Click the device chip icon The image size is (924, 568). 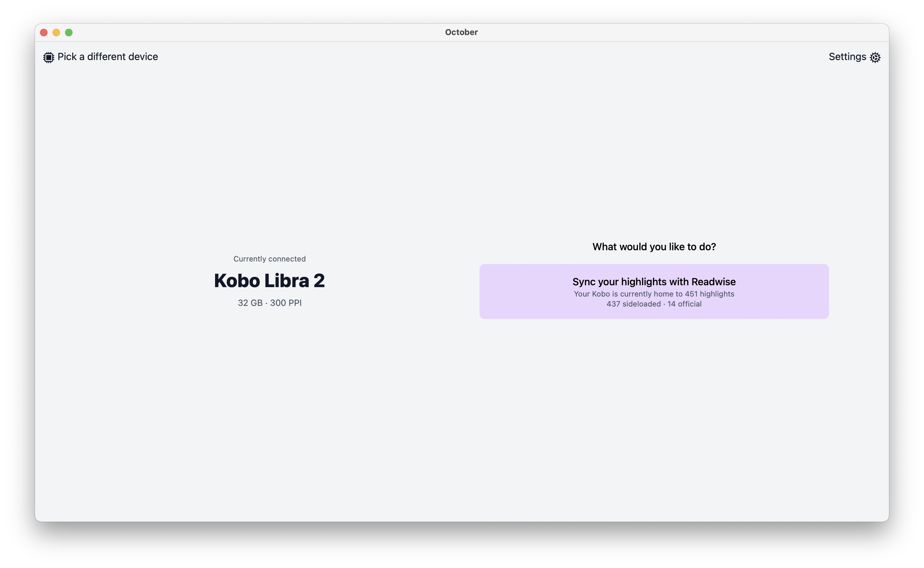coord(48,57)
